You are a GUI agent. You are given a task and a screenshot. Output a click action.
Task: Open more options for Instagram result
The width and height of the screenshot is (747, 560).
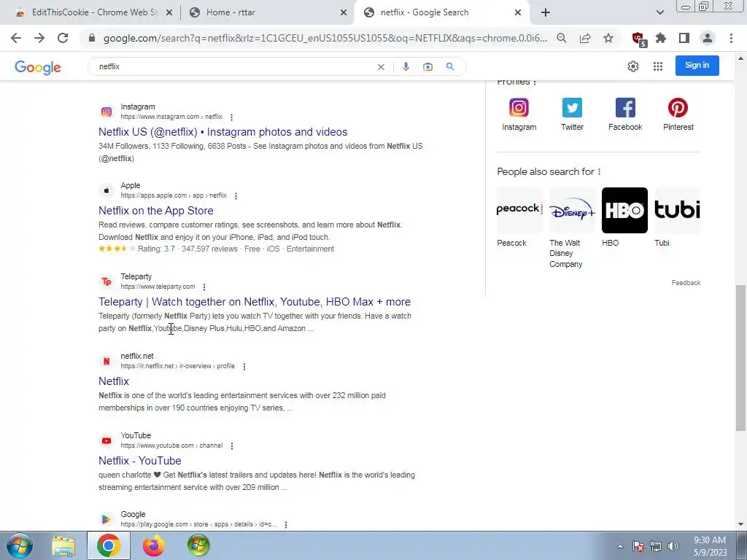point(231,117)
